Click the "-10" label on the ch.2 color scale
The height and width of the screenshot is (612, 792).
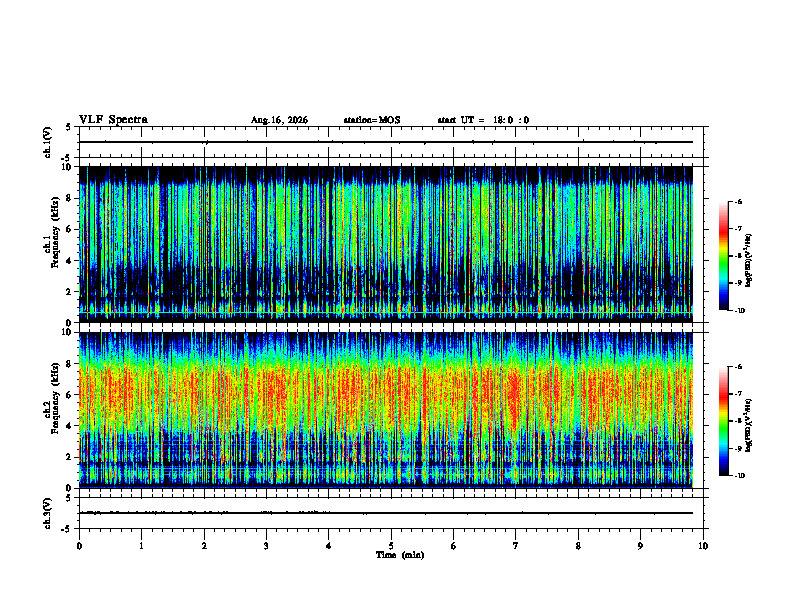pos(740,476)
